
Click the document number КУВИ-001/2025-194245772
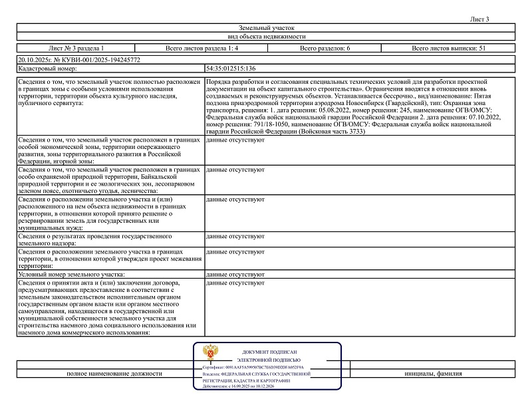click(x=79, y=60)
